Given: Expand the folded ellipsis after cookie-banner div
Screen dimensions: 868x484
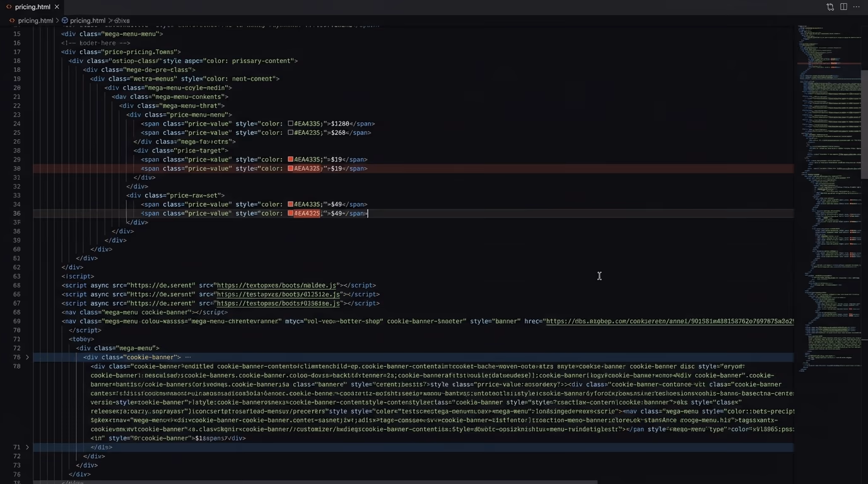Looking at the screenshot, I should [x=188, y=357].
